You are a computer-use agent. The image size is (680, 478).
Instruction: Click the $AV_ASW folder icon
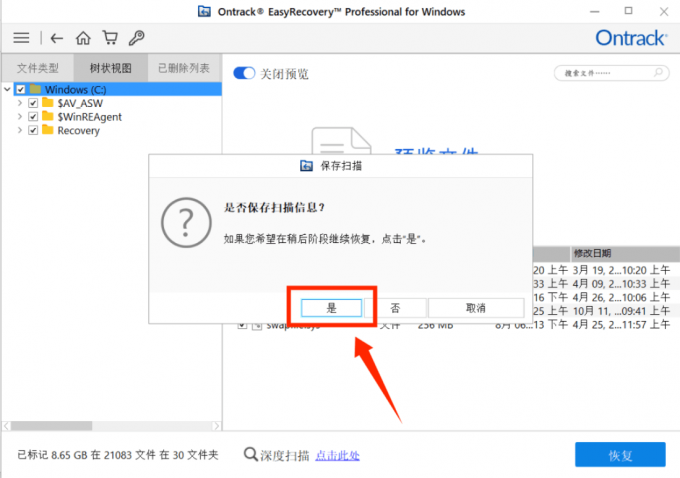click(48, 103)
